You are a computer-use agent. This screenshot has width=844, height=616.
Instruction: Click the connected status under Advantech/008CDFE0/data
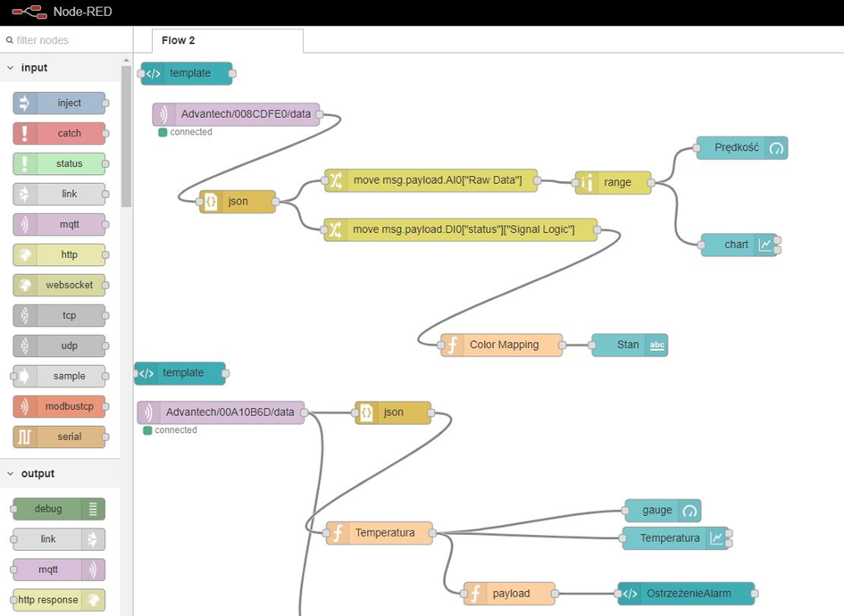point(185,132)
